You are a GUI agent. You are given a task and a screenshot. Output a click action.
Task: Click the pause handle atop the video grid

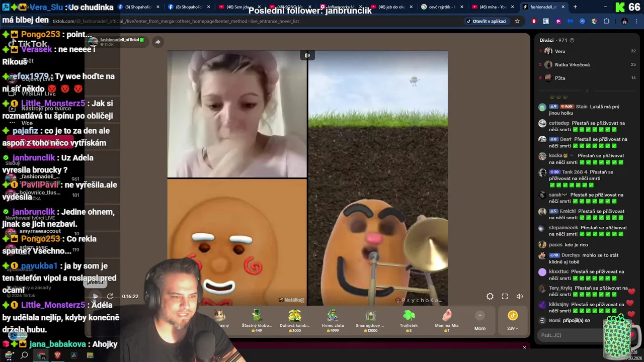pyautogui.click(x=307, y=55)
